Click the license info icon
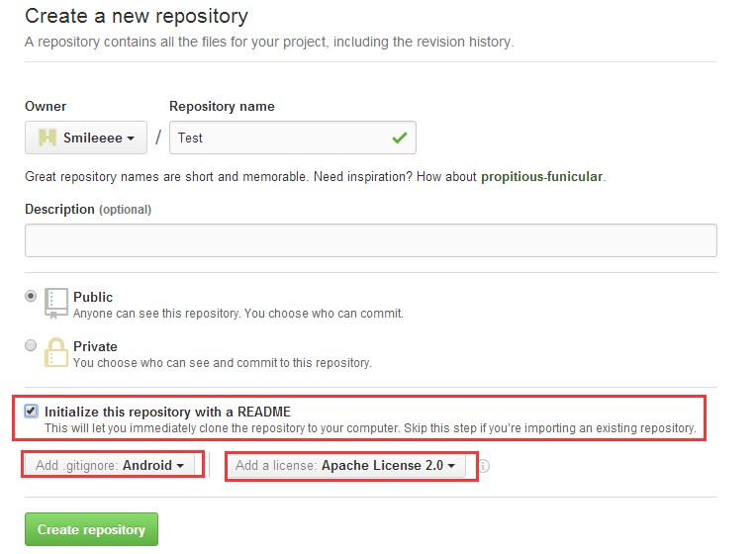This screenshot has width=756, height=554. pos(485,466)
